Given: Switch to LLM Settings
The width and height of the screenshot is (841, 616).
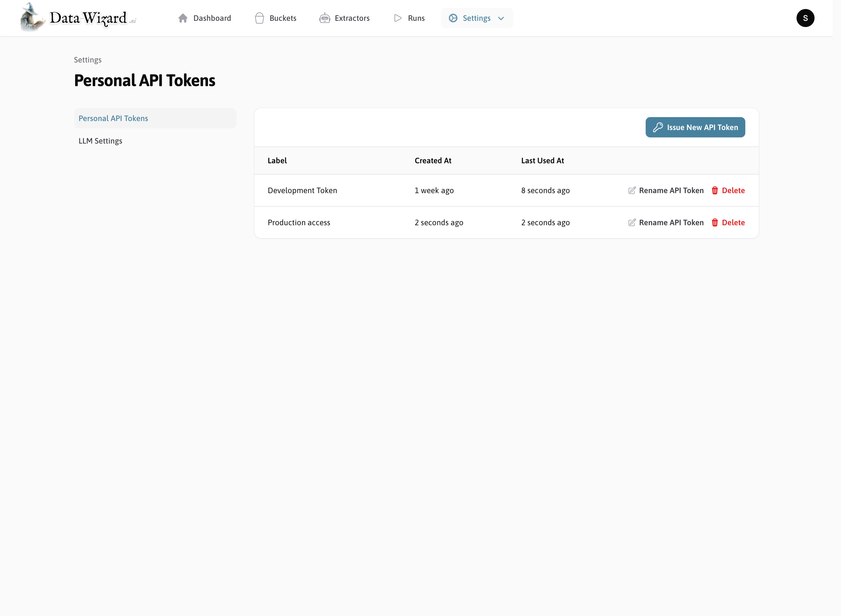Looking at the screenshot, I should click(x=100, y=141).
